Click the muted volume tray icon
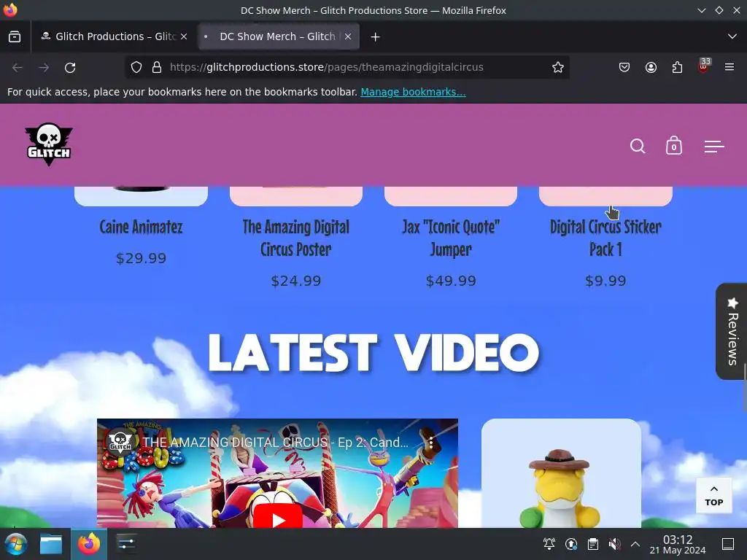 [x=614, y=544]
